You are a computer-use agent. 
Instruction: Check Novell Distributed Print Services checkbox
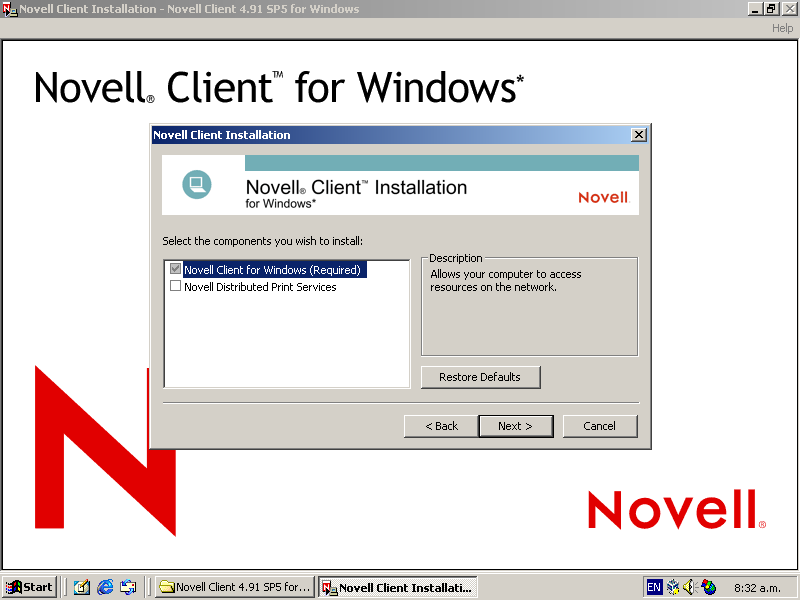pos(176,286)
